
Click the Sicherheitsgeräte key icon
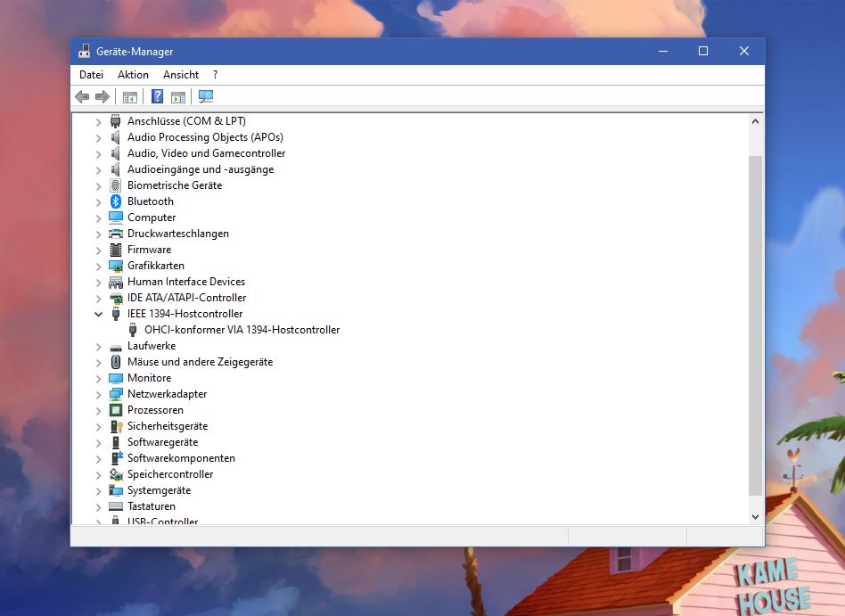(x=116, y=426)
